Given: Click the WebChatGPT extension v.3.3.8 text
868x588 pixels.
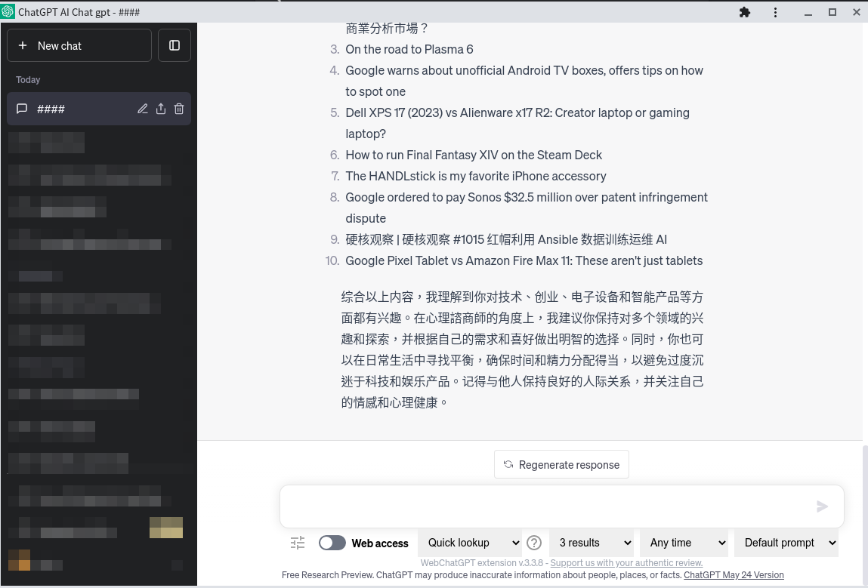Looking at the screenshot, I should click(482, 562).
